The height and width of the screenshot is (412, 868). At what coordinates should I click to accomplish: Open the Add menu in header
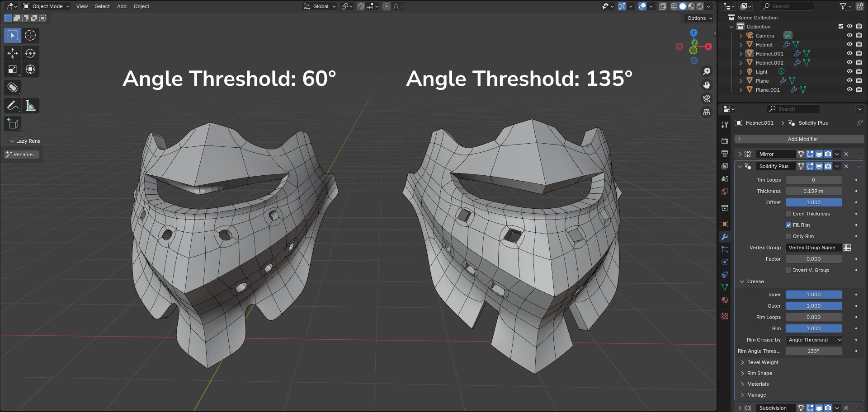(x=122, y=6)
